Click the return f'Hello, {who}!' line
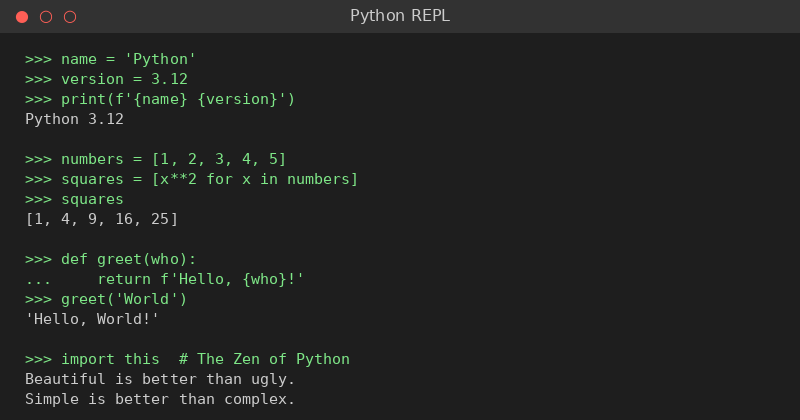Viewport: 800px width, 420px height. click(x=164, y=279)
